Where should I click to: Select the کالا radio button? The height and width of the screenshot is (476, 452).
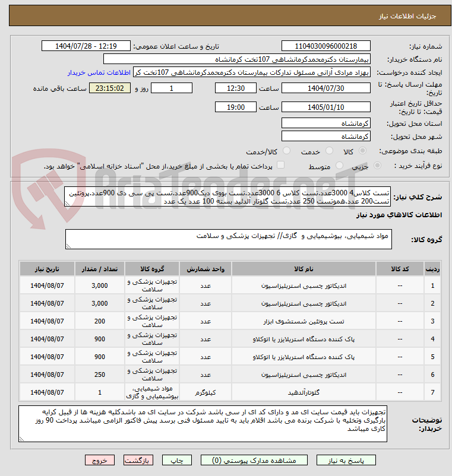click(x=362, y=151)
